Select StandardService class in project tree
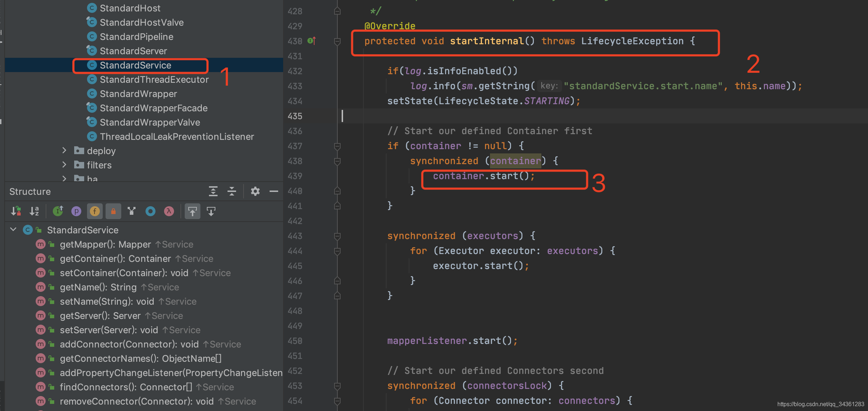 [135, 65]
